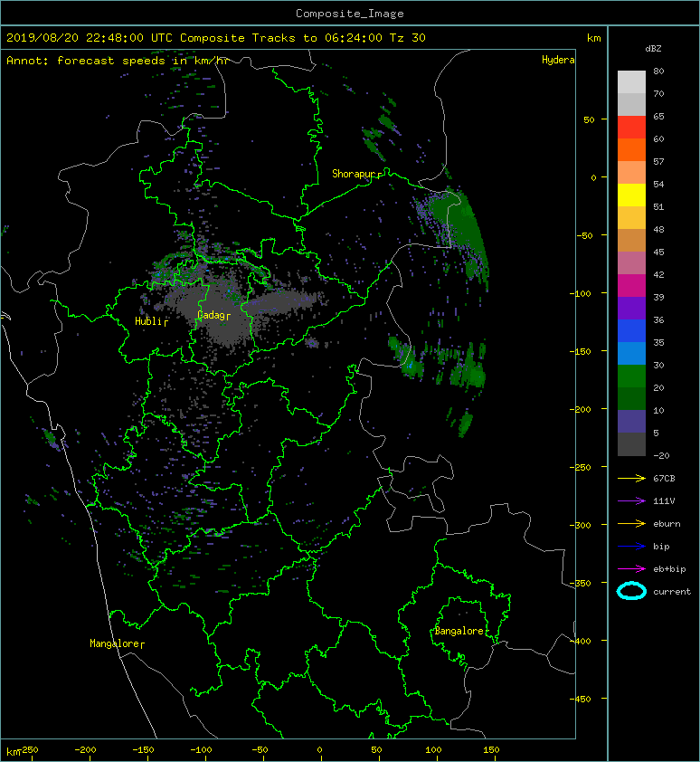Viewport: 700px width, 762px height.
Task: Pick the dark orange 60–57 dBZ swatch
Action: pyautogui.click(x=631, y=149)
